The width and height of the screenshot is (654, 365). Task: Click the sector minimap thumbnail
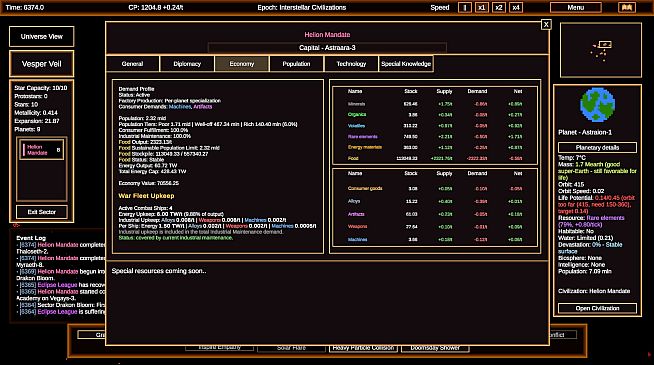pos(601,50)
